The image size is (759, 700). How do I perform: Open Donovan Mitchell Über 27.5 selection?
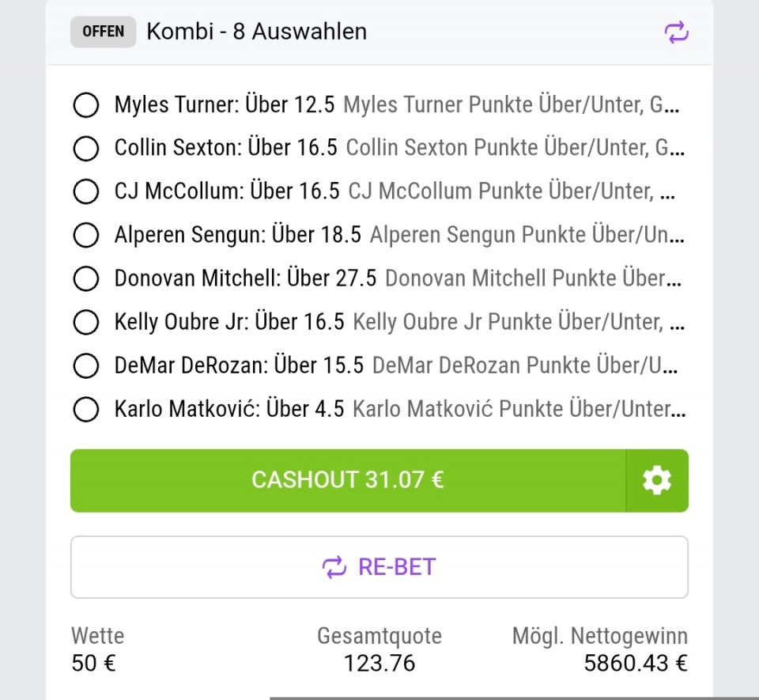(x=245, y=278)
